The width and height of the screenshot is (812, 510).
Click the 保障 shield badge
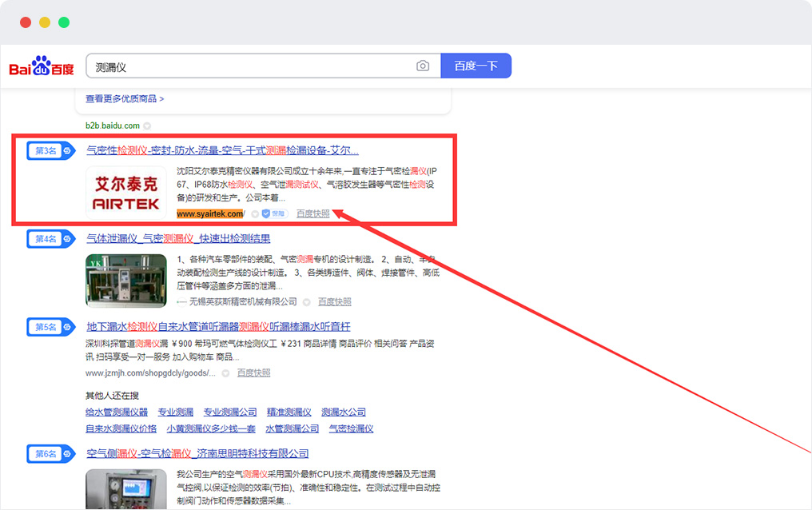[x=274, y=213]
